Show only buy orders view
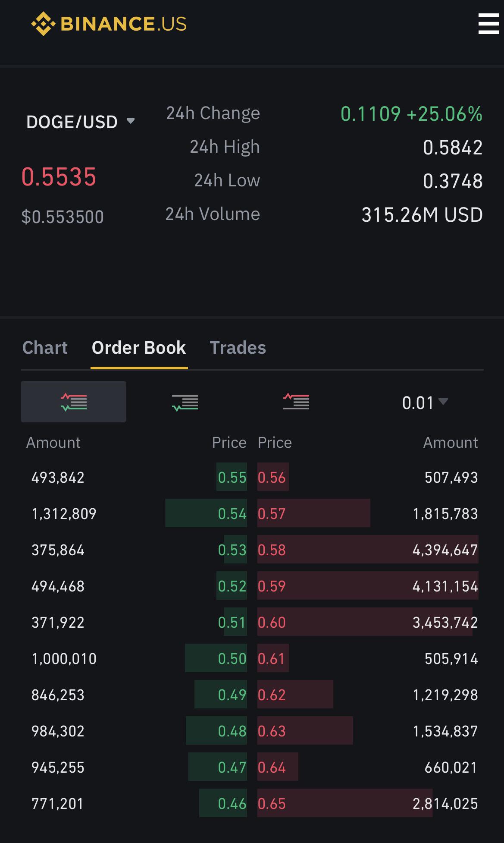Screen dimensions: 504x843 (x=185, y=403)
